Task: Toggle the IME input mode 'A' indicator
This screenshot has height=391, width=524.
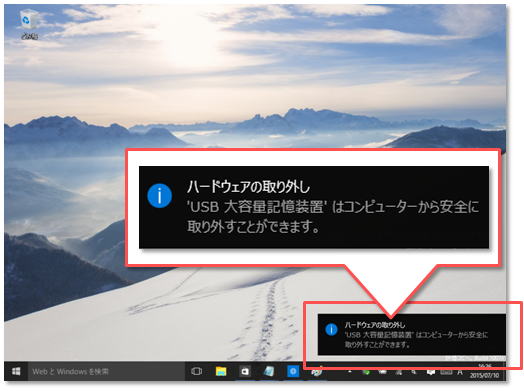Action: [x=460, y=372]
